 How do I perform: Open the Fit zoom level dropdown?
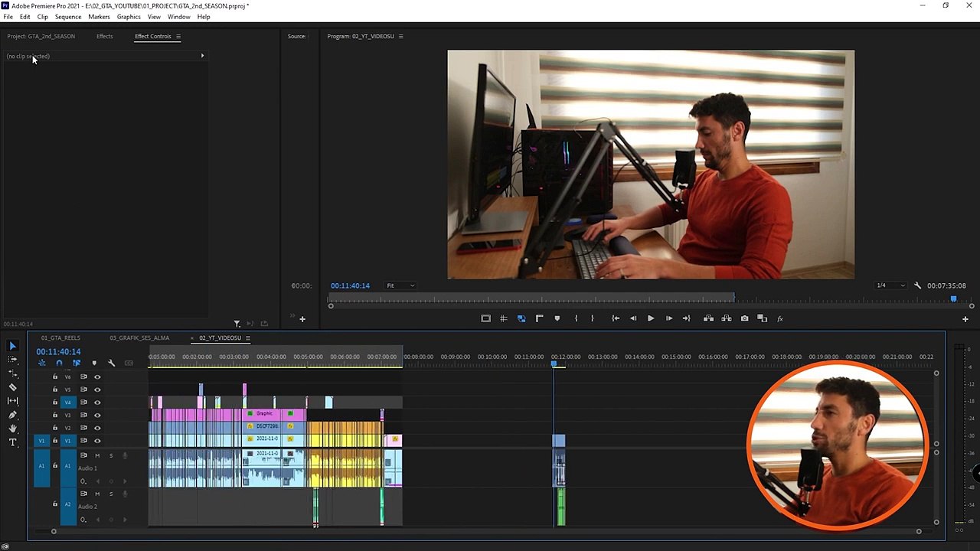400,285
